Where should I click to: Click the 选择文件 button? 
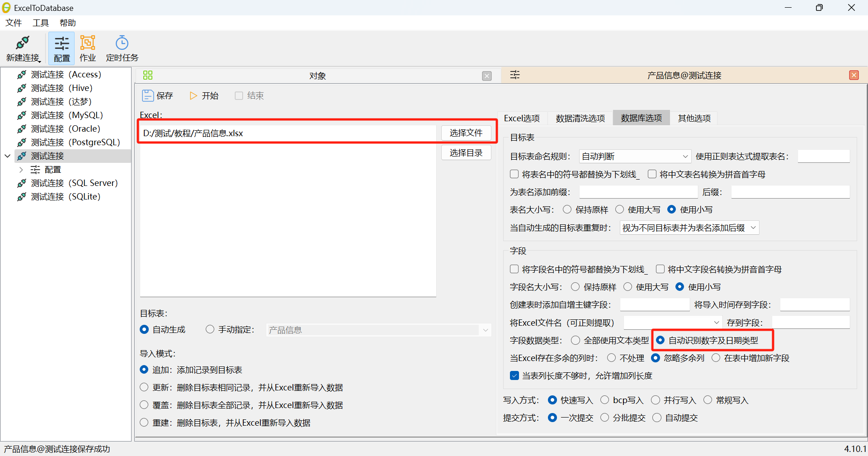point(466,133)
